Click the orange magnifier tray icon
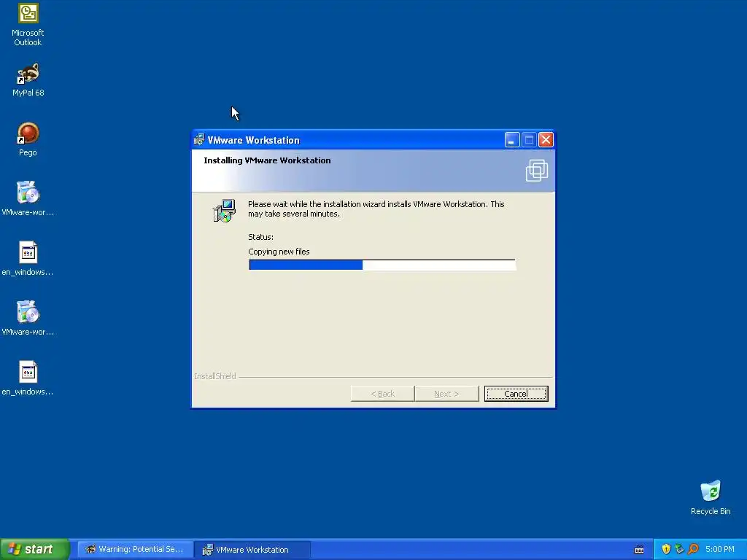This screenshot has height=560, width=747. tap(693, 549)
